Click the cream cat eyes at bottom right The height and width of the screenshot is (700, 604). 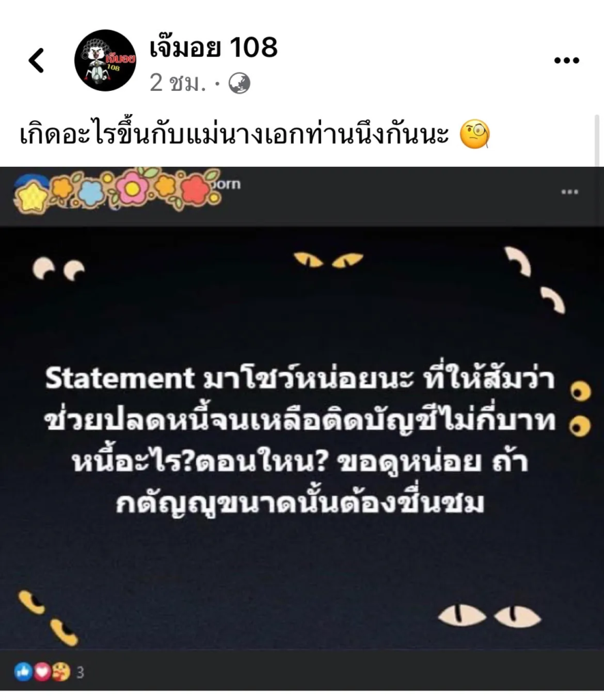pyautogui.click(x=489, y=617)
